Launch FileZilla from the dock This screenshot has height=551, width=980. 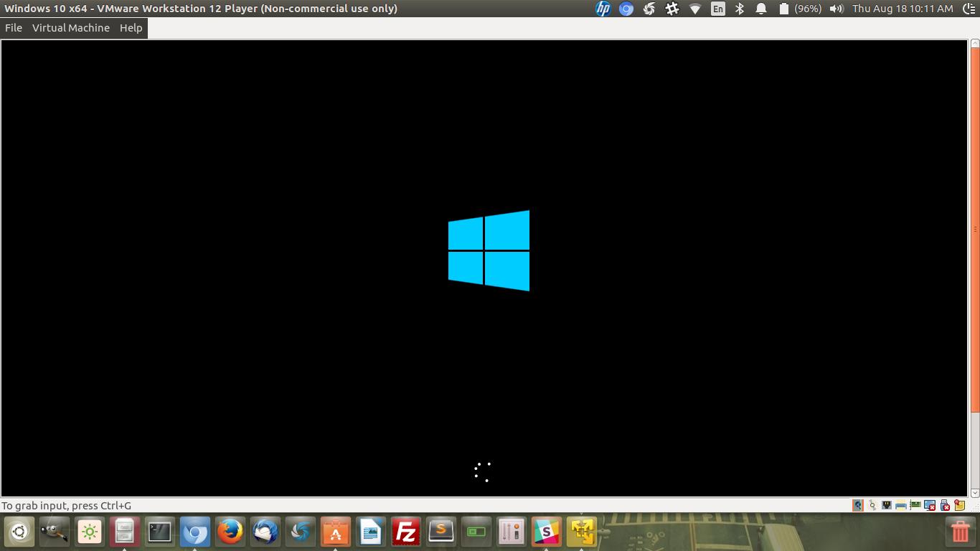point(406,532)
